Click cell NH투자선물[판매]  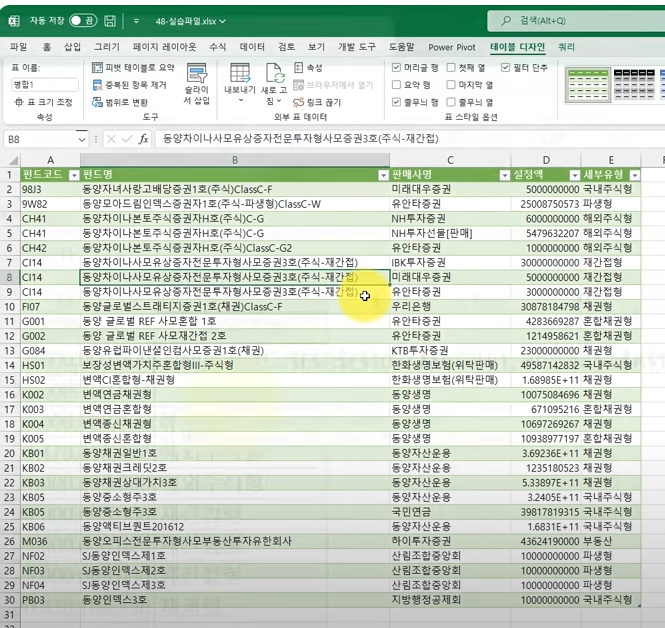click(450, 233)
